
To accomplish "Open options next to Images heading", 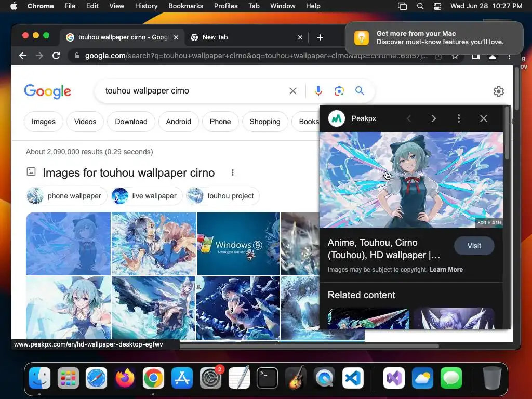I will pos(232,172).
